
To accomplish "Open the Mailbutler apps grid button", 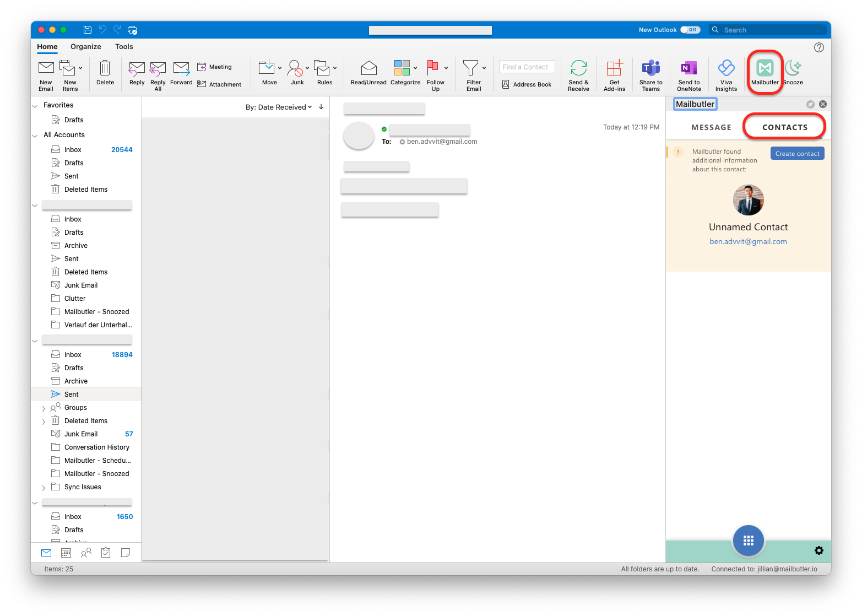I will 748,541.
